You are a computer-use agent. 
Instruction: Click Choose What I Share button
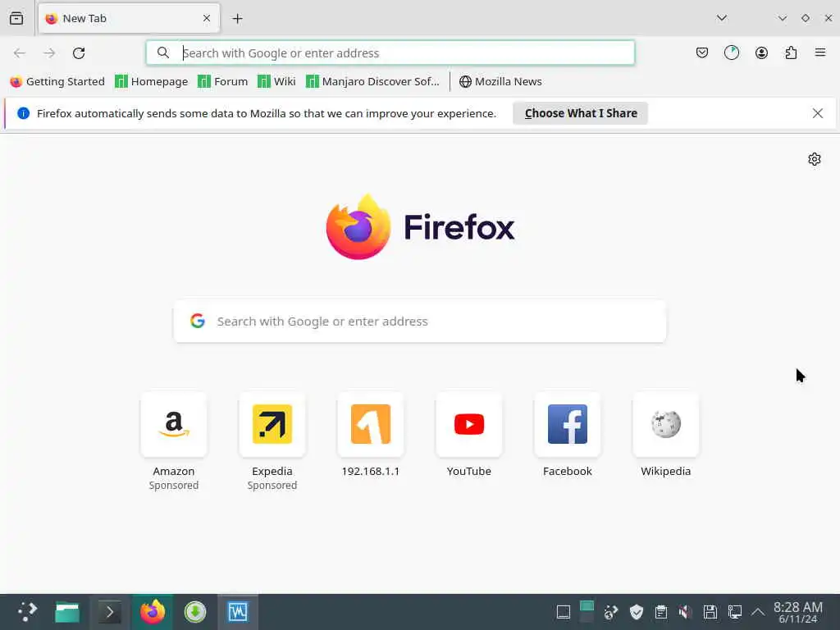(580, 113)
